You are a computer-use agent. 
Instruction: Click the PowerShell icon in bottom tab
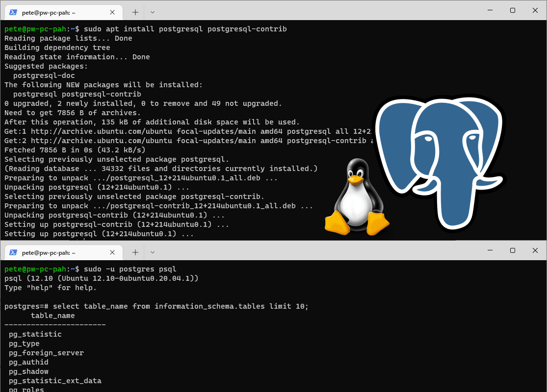pyautogui.click(x=13, y=253)
